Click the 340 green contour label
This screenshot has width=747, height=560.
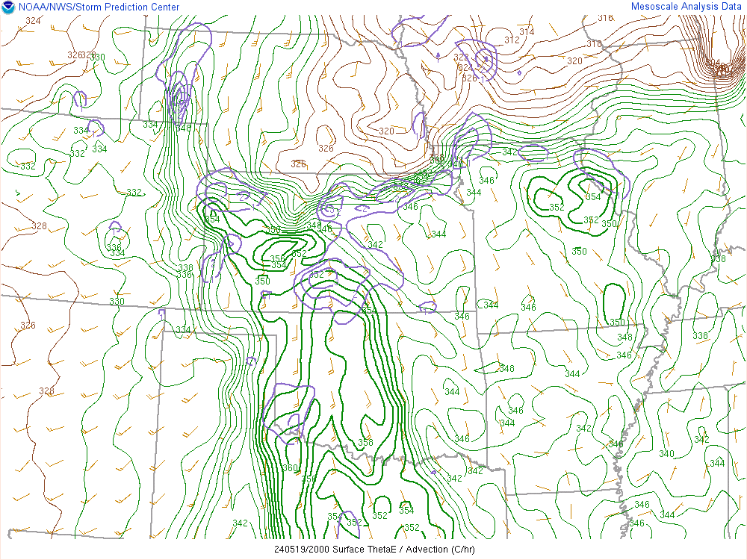pos(666,454)
